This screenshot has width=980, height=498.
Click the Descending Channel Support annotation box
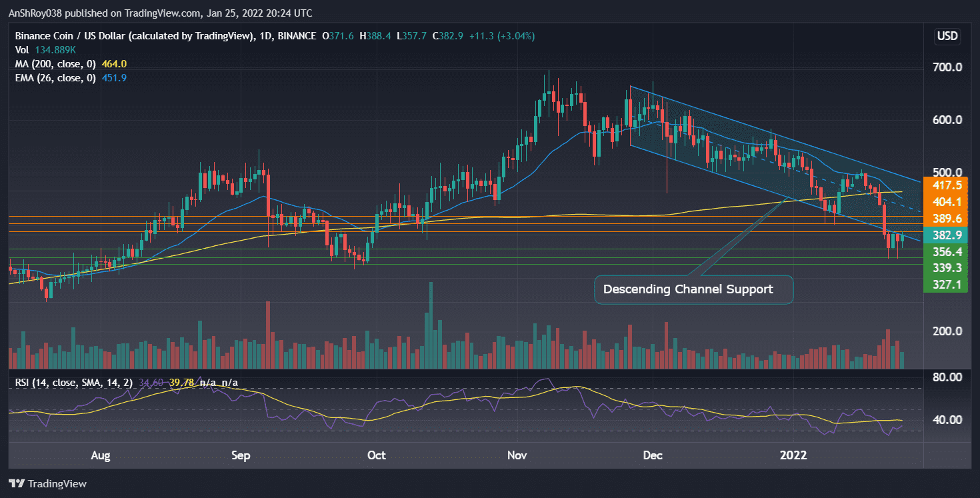[x=693, y=289]
